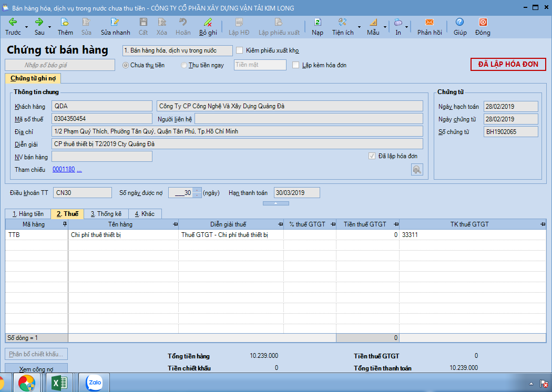Select the Thu tiền ngay radio option
The height and width of the screenshot is (392, 552).
tap(184, 65)
